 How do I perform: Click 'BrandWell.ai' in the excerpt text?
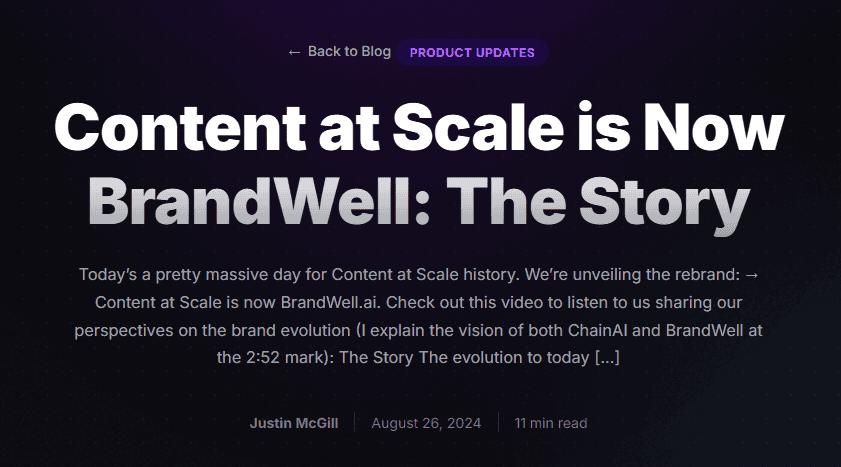[x=330, y=302]
